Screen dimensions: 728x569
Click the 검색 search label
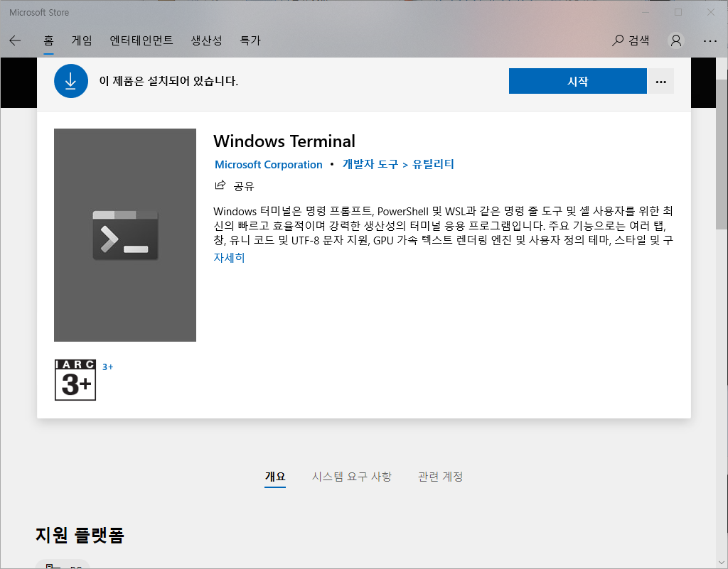coord(639,40)
